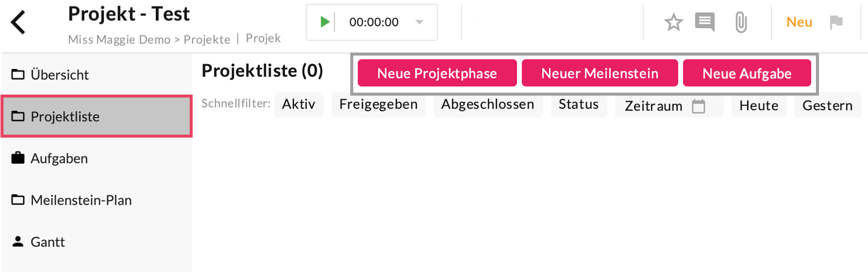Create a task with Neue Aufgabe
This screenshot has height=272, width=868.
(x=747, y=73)
